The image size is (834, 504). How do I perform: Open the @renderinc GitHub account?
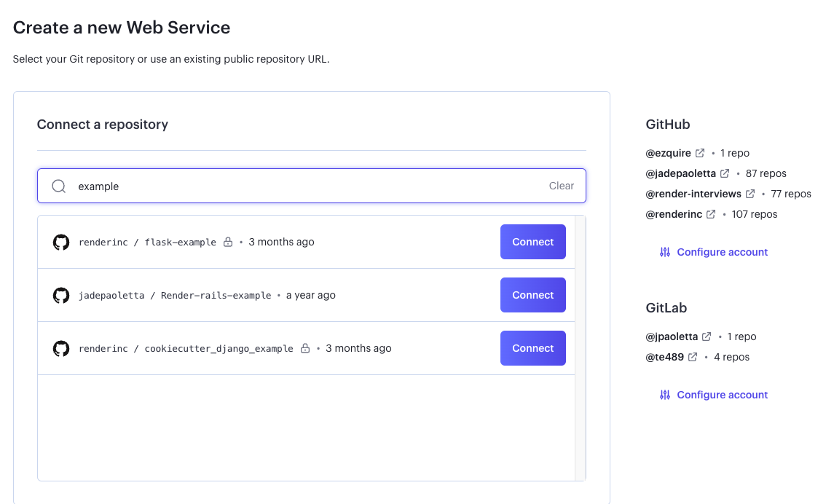point(674,214)
